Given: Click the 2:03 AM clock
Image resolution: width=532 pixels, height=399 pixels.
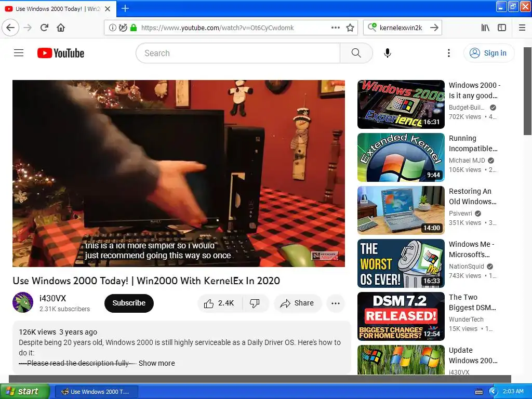Looking at the screenshot, I should click(x=513, y=391).
